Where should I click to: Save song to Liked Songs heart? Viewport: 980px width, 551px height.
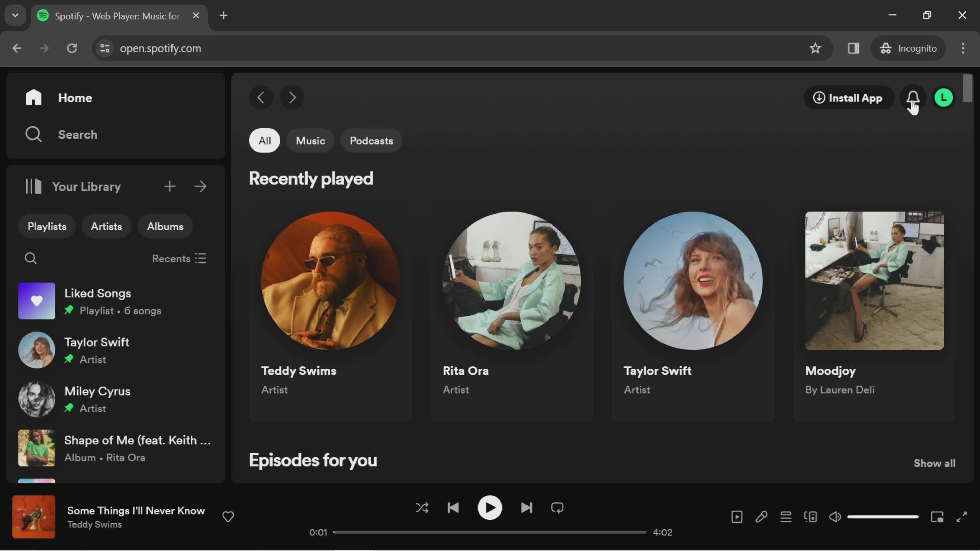click(x=228, y=517)
